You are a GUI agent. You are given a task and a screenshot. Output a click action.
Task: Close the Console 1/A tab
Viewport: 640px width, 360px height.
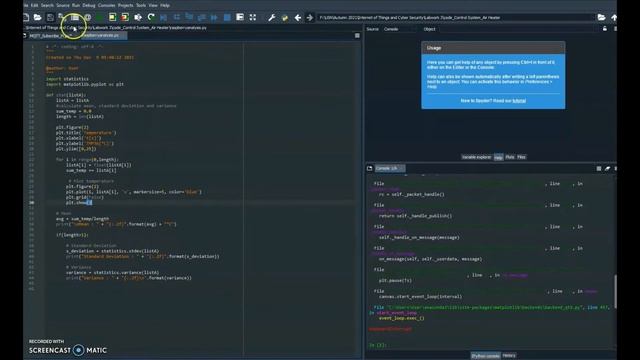tap(401, 168)
